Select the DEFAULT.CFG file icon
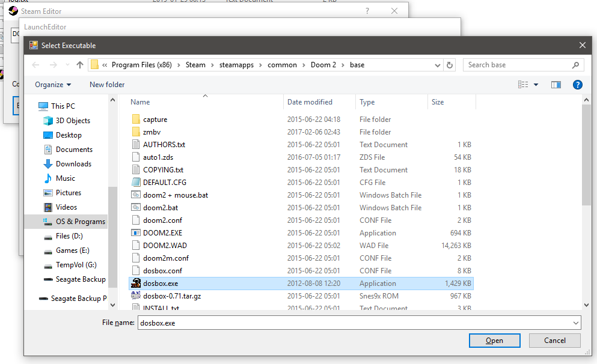597x364 pixels. coord(136,182)
